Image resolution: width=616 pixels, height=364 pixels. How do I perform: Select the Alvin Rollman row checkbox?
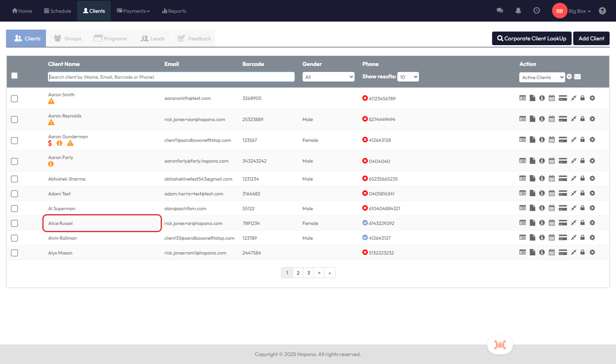coord(14,238)
